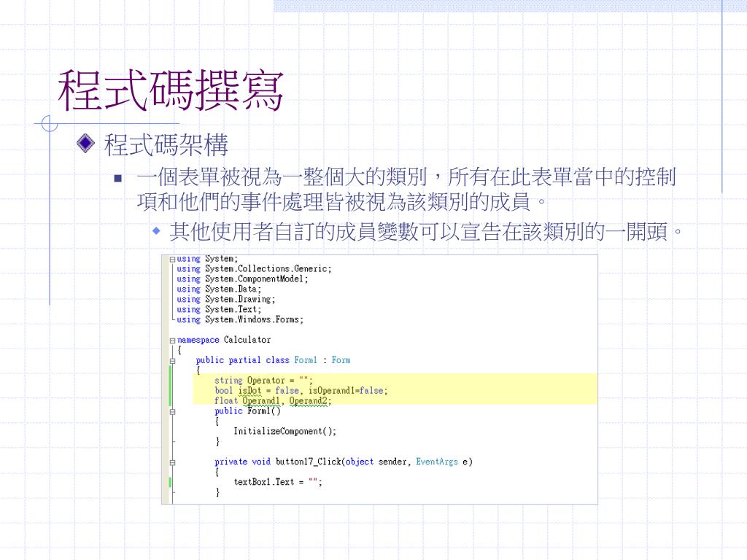
Task: Click the line 'using System.Windows.Forms;'
Action: pyautogui.click(x=240, y=319)
